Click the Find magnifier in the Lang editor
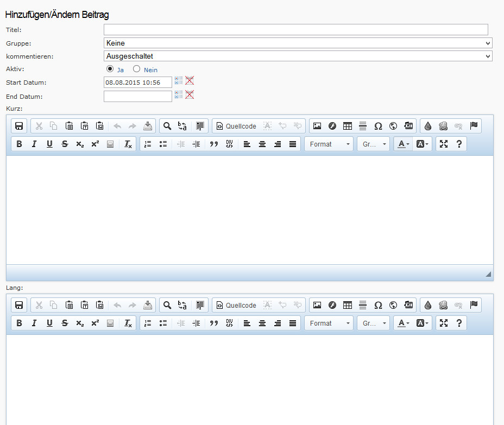 pos(167,305)
